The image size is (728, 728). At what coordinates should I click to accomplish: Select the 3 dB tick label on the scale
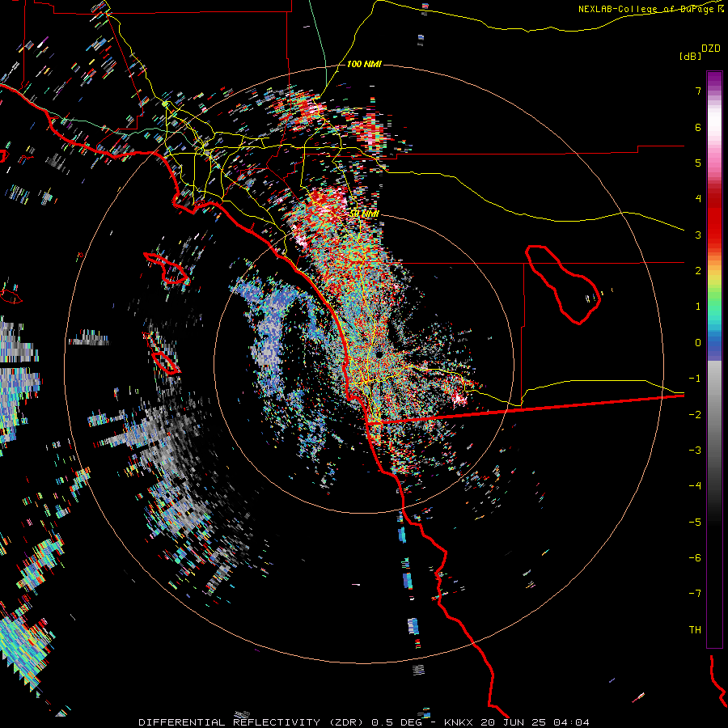[x=698, y=235]
